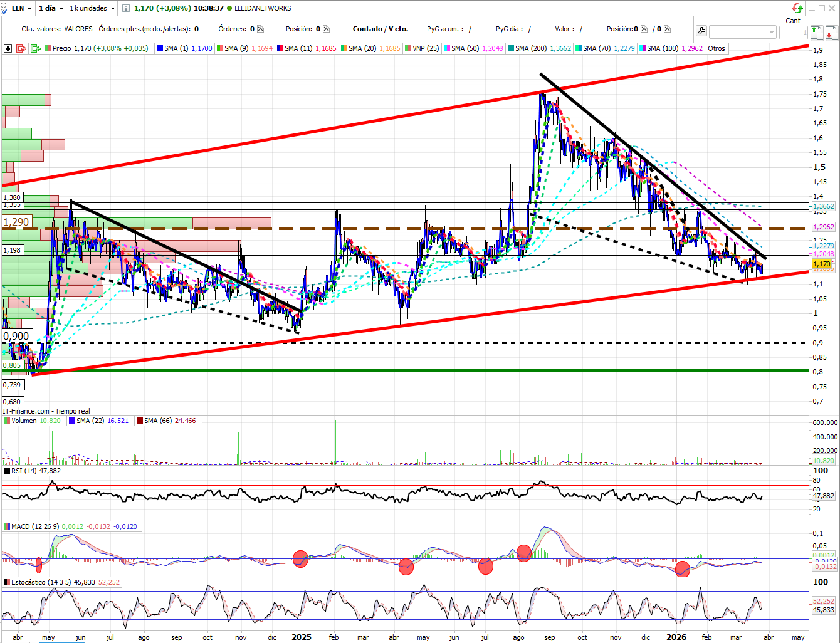Click the wrench settings icon
The image size is (840, 643).
coord(701,31)
